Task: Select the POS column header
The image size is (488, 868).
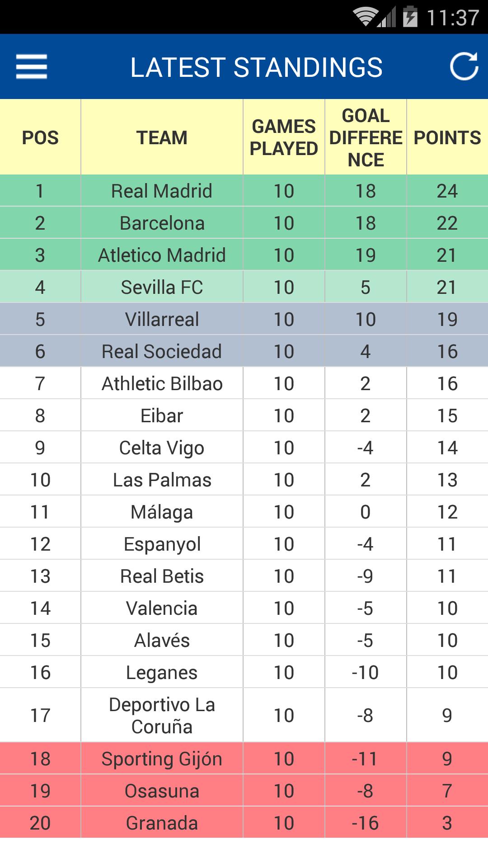Action: pos(40,137)
